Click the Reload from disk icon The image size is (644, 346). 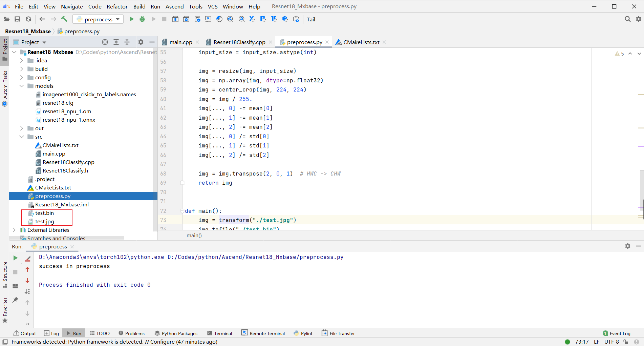[x=28, y=19]
